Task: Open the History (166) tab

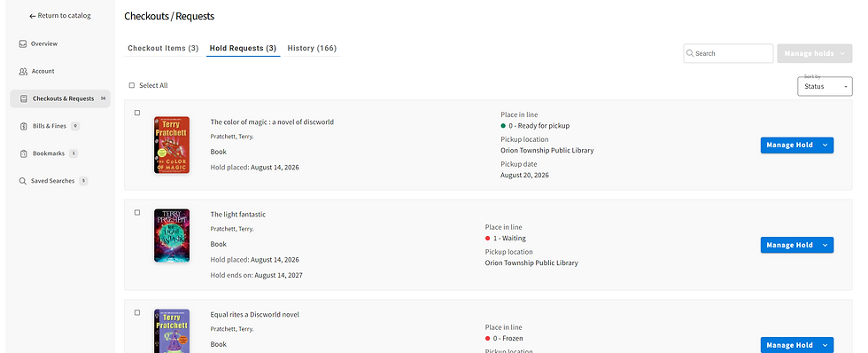Action: point(312,48)
